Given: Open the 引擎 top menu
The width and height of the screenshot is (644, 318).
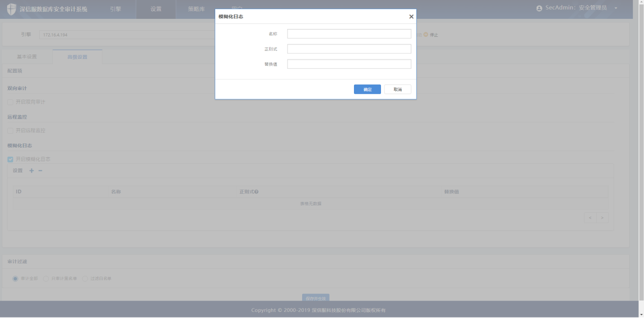Looking at the screenshot, I should click(115, 9).
